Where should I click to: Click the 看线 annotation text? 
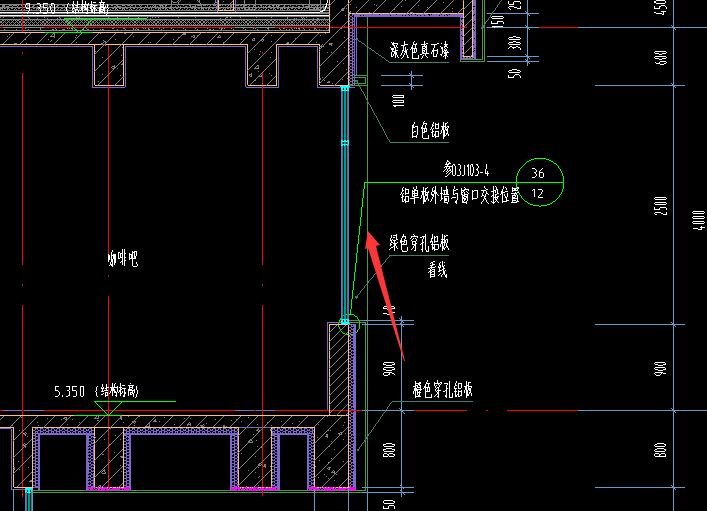click(x=436, y=268)
